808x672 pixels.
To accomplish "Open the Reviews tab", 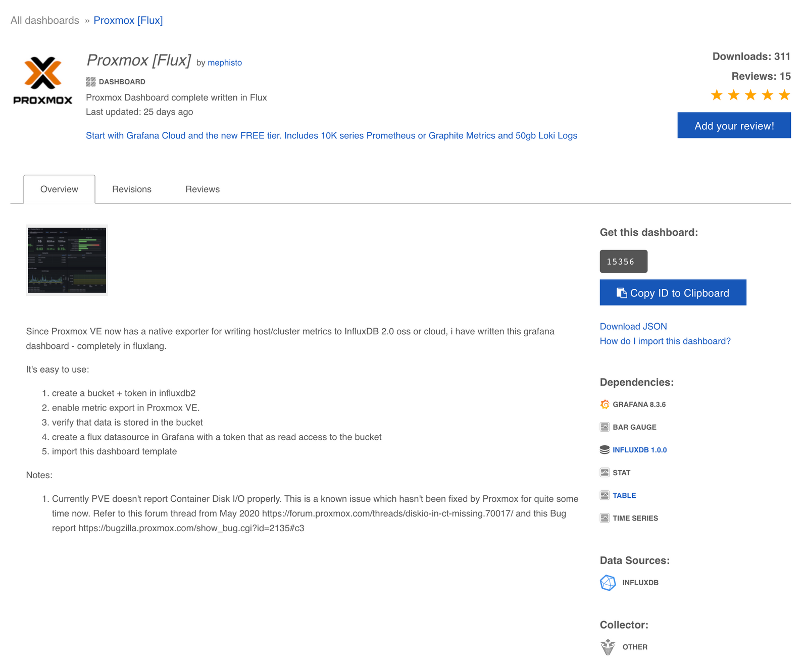I will tap(203, 189).
